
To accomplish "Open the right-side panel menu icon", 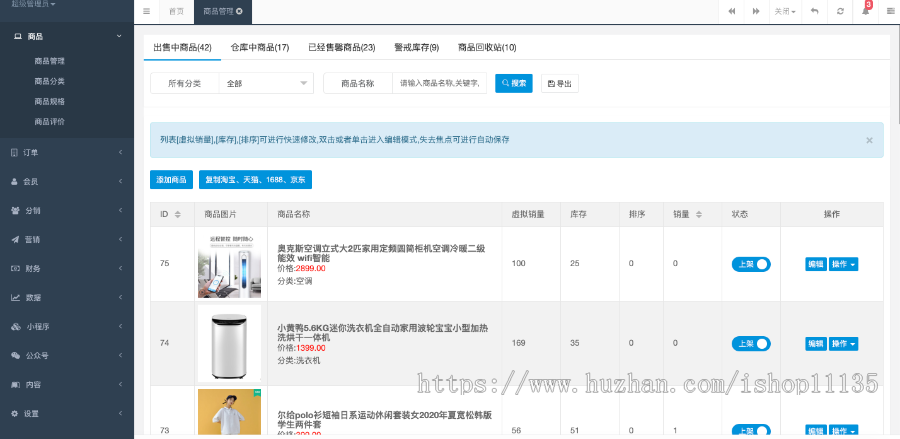I will coord(889,11).
